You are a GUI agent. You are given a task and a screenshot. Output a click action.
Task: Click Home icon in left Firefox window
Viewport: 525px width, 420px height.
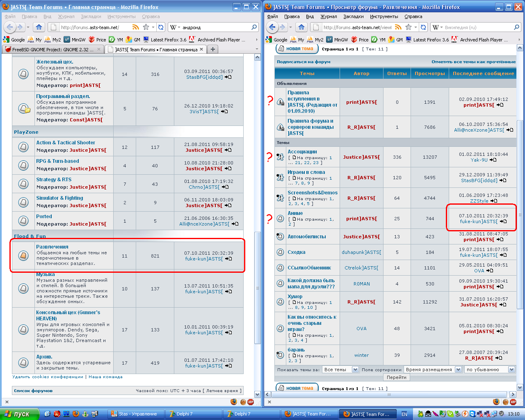(39, 27)
